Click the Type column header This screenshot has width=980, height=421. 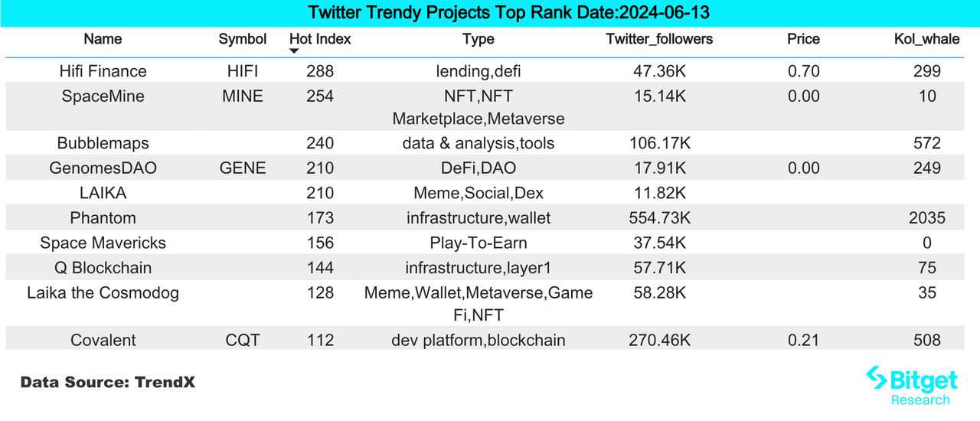[x=479, y=39]
